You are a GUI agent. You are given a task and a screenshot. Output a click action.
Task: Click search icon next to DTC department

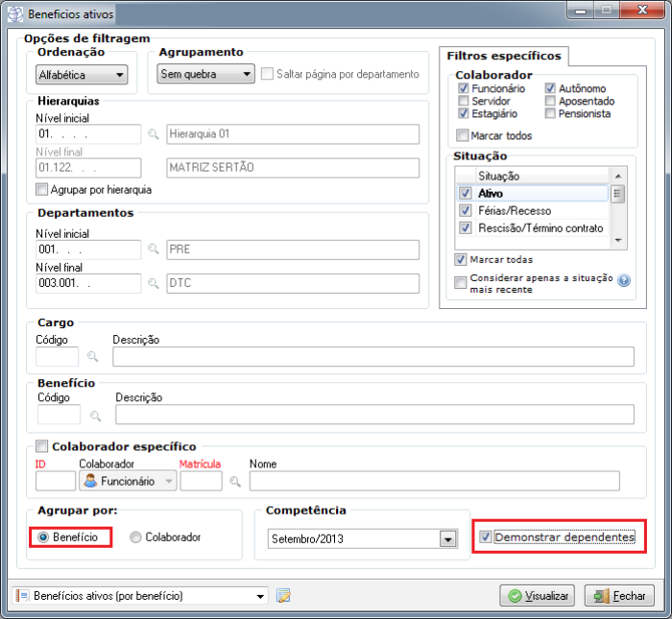[153, 283]
